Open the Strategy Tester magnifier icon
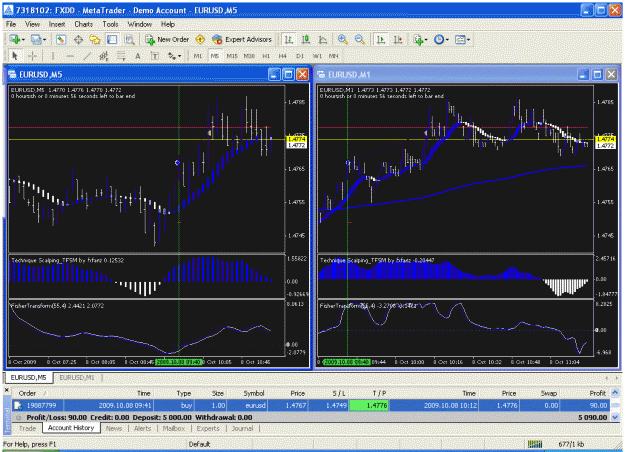The height and width of the screenshot is (452, 625). pos(129,39)
